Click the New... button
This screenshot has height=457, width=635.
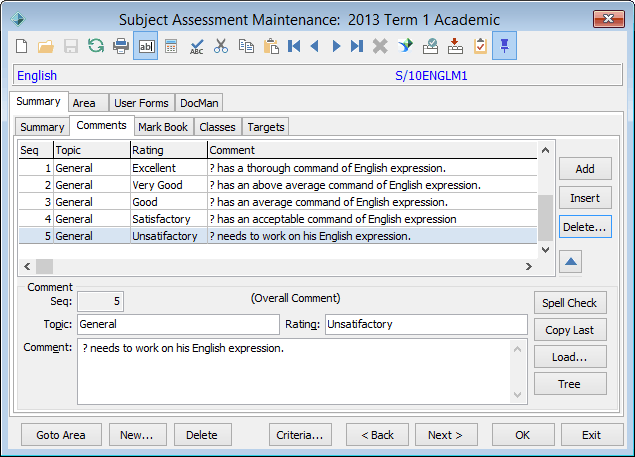coord(138,435)
